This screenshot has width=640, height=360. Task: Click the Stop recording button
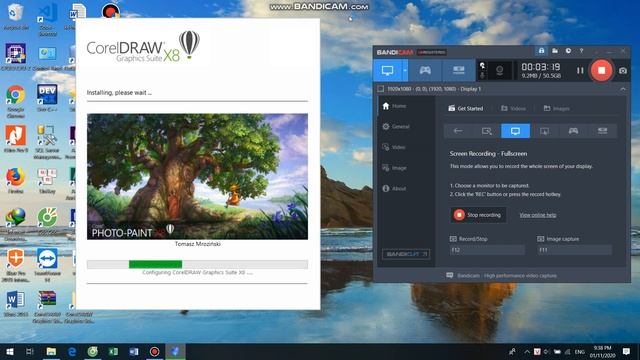pos(478,215)
